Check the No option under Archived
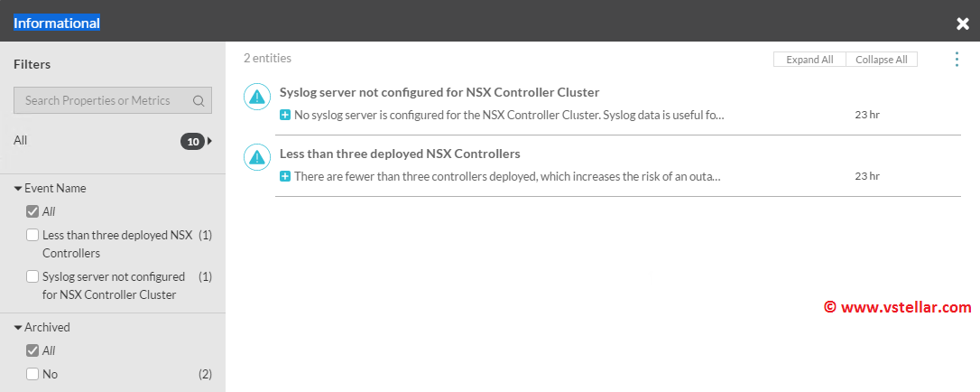The width and height of the screenshot is (980, 392). click(x=32, y=374)
